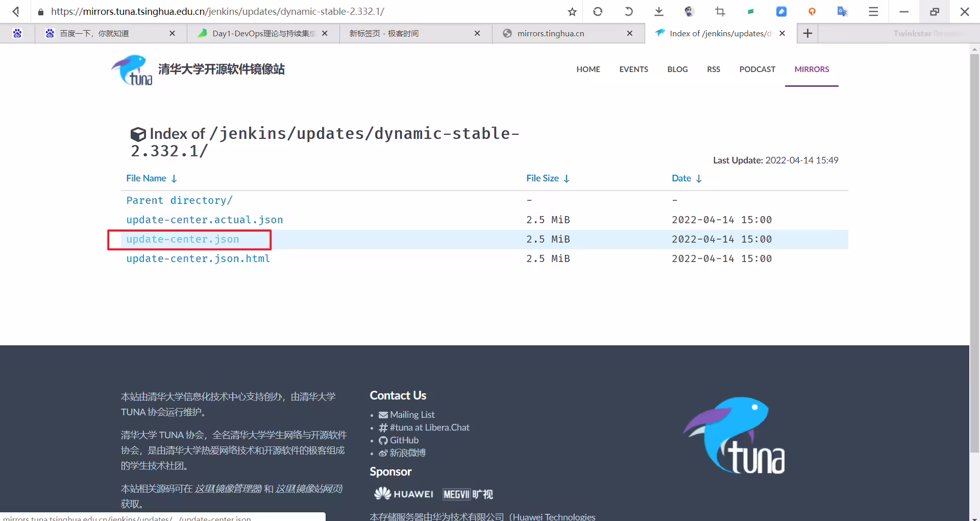Click the TUNA logo in the page header
980x521 pixels.
(132, 70)
